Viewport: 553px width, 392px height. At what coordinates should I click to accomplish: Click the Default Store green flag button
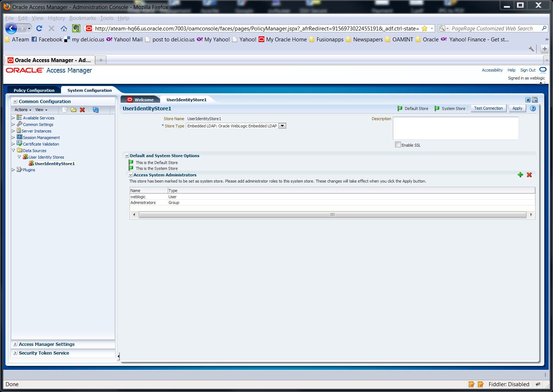413,109
